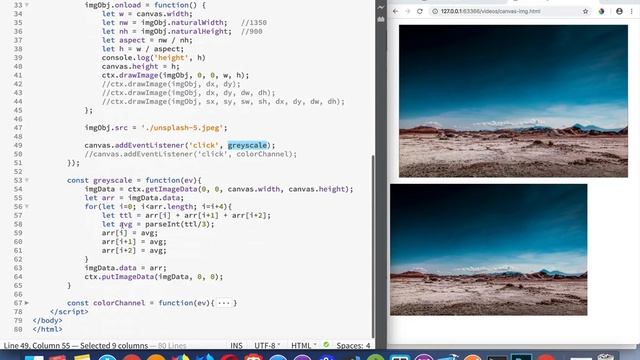Click 'const greyscale' declaration on line 53
The height and width of the screenshot is (360, 640).
[100, 180]
